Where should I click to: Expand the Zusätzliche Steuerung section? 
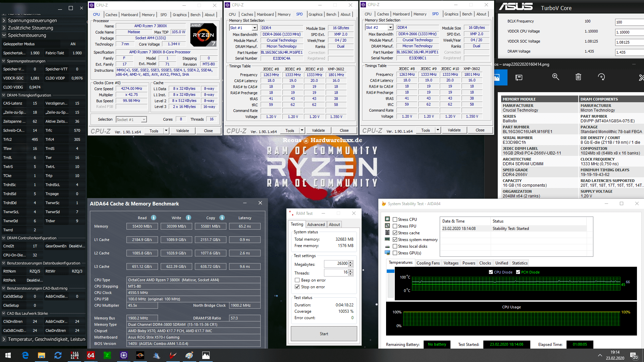[x=4, y=28]
